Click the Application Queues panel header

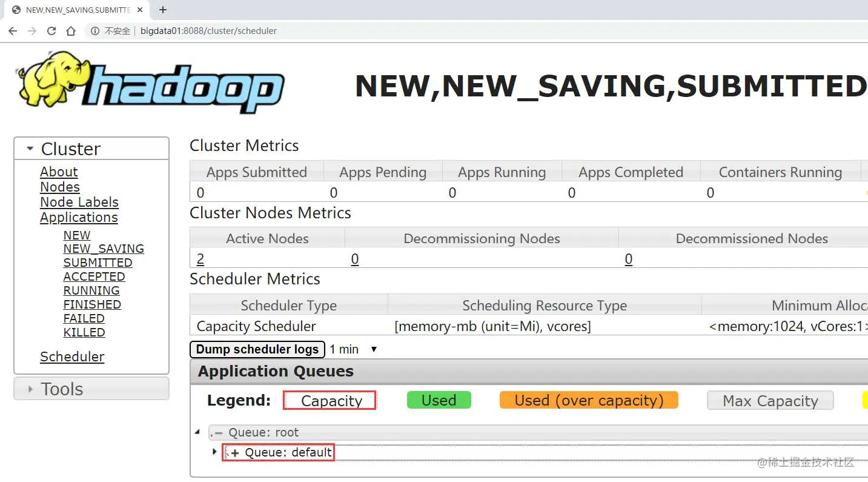coord(529,372)
